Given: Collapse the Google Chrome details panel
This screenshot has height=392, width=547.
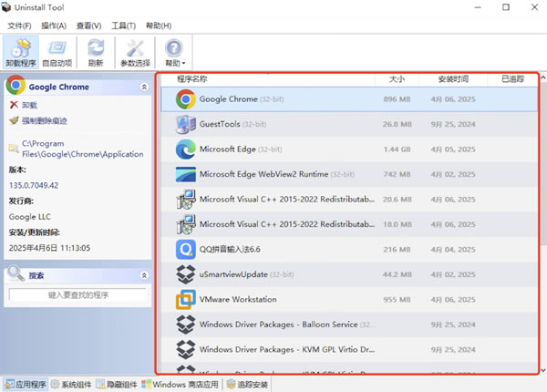Looking at the screenshot, I should (144, 87).
